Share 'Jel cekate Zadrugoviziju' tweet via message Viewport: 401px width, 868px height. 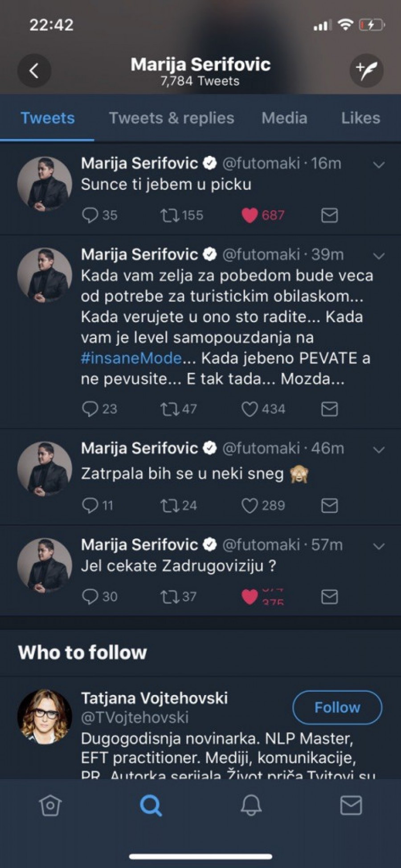tap(329, 597)
